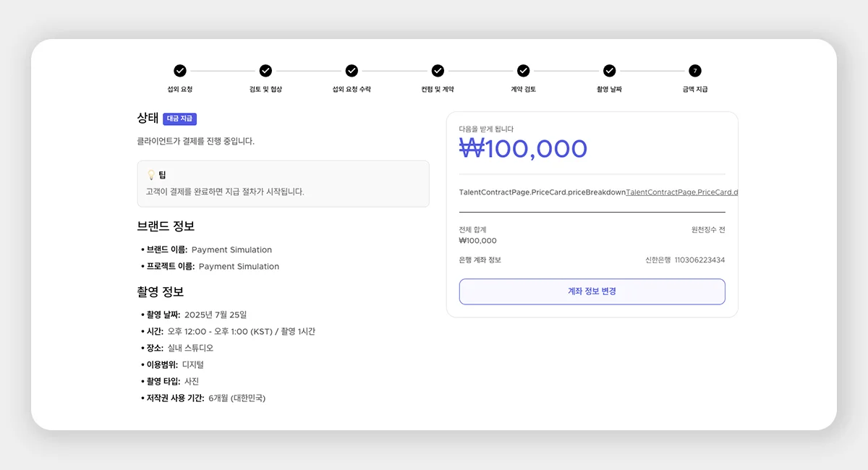Click the 브랜드 이름 Payment Simulation value

click(x=231, y=250)
